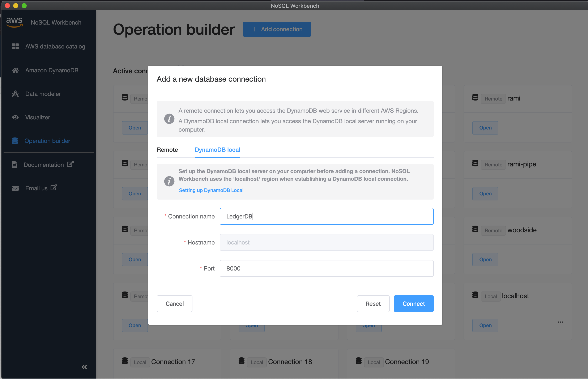Open the woodside connection
Screen dimensions: 588x379
(485, 259)
